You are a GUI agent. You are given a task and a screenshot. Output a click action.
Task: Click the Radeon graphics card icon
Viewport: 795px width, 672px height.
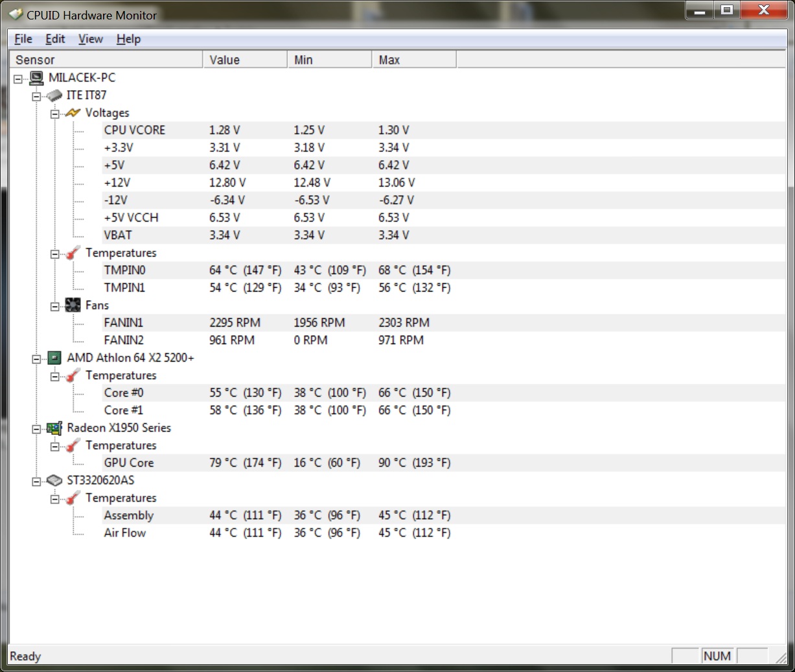(54, 428)
